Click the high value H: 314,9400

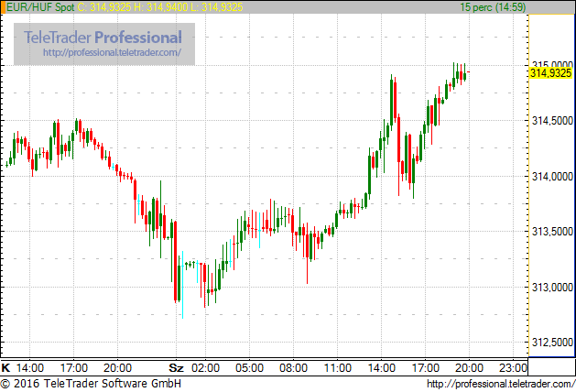tap(162, 7)
